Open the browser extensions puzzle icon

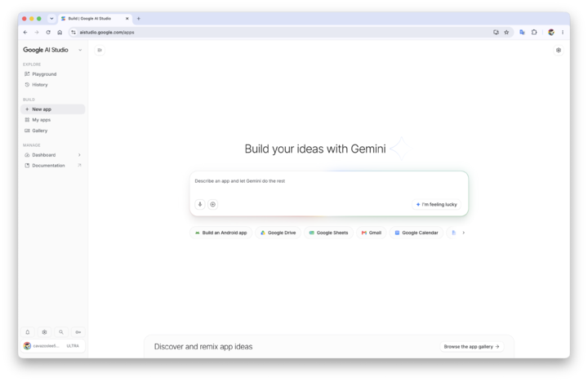click(534, 32)
